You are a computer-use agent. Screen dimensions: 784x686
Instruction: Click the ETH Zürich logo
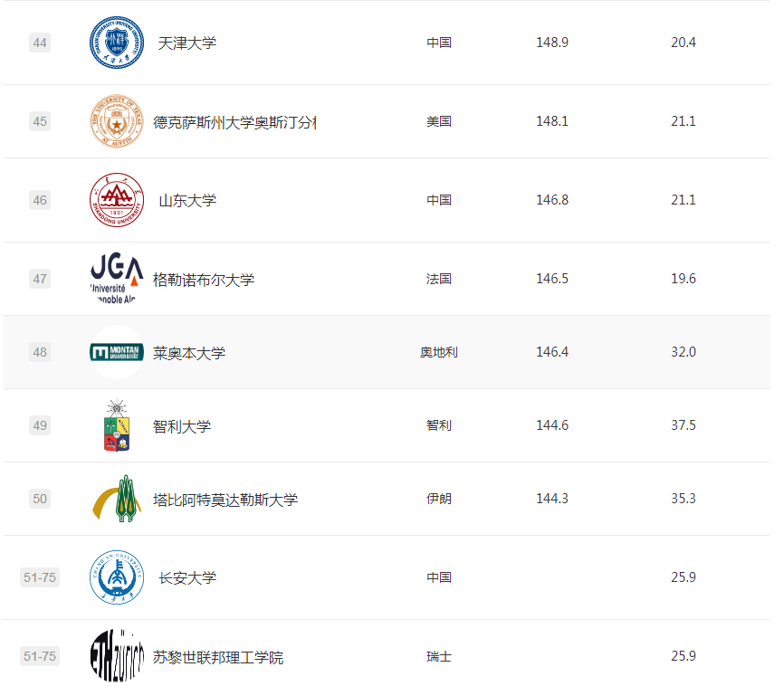coord(116,656)
